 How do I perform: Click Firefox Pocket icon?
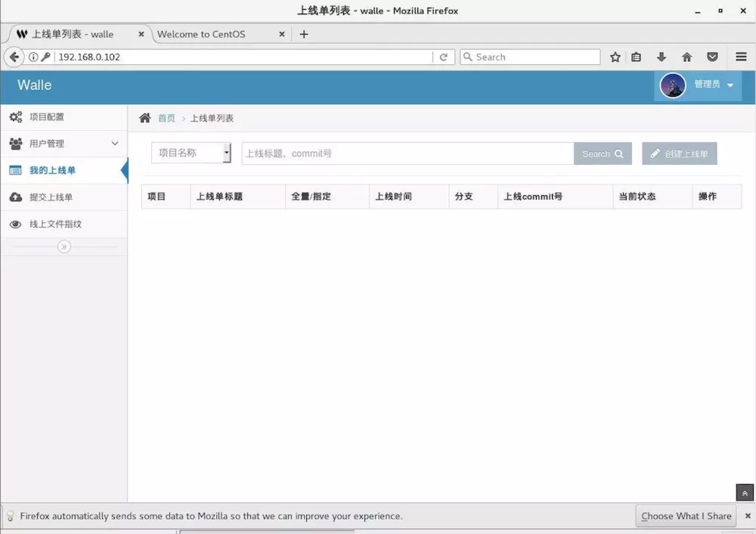click(712, 57)
